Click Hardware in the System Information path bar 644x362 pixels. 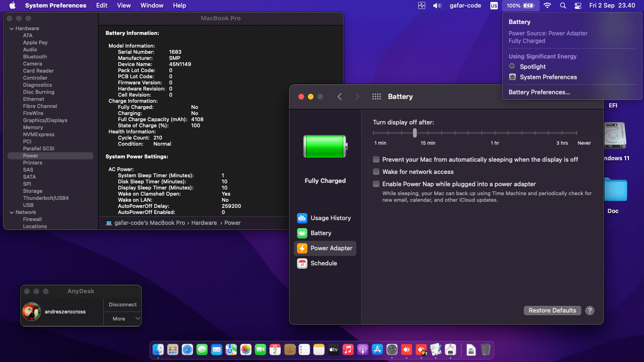click(x=204, y=222)
